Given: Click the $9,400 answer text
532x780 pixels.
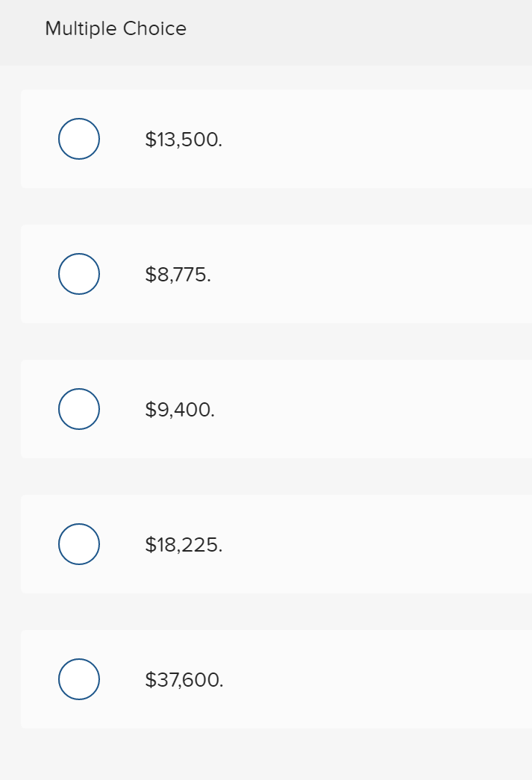Looking at the screenshot, I should 180,409.
